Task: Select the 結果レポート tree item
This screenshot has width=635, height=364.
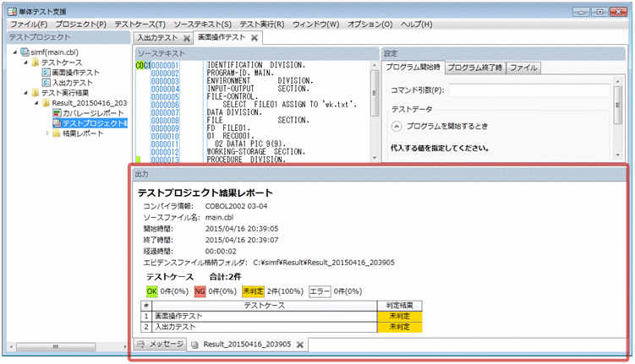Action: [x=83, y=133]
